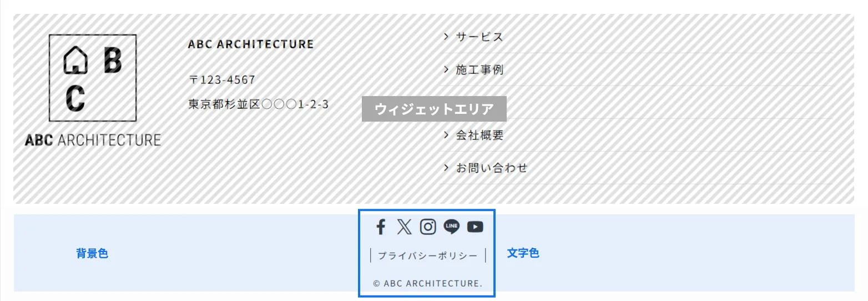
Task: Open the お問い合わせ contact link
Action: (492, 167)
